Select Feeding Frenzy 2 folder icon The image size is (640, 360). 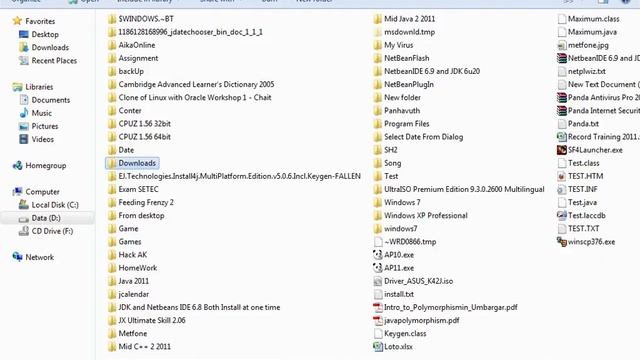pyautogui.click(x=112, y=202)
